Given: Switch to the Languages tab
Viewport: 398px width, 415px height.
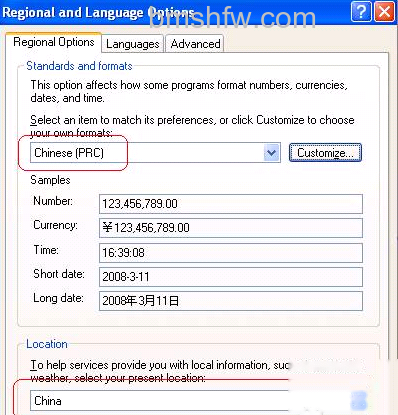Looking at the screenshot, I should pos(132,44).
